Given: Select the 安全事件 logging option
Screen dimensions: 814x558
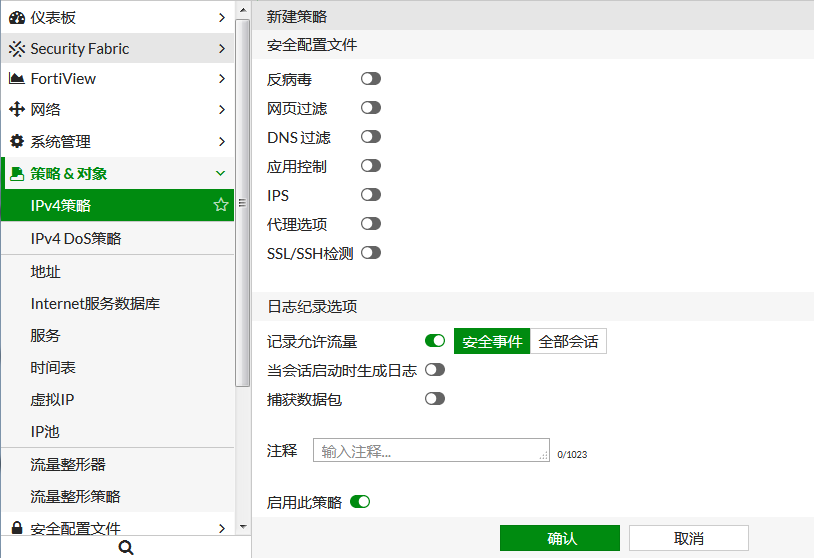Looking at the screenshot, I should (492, 341).
